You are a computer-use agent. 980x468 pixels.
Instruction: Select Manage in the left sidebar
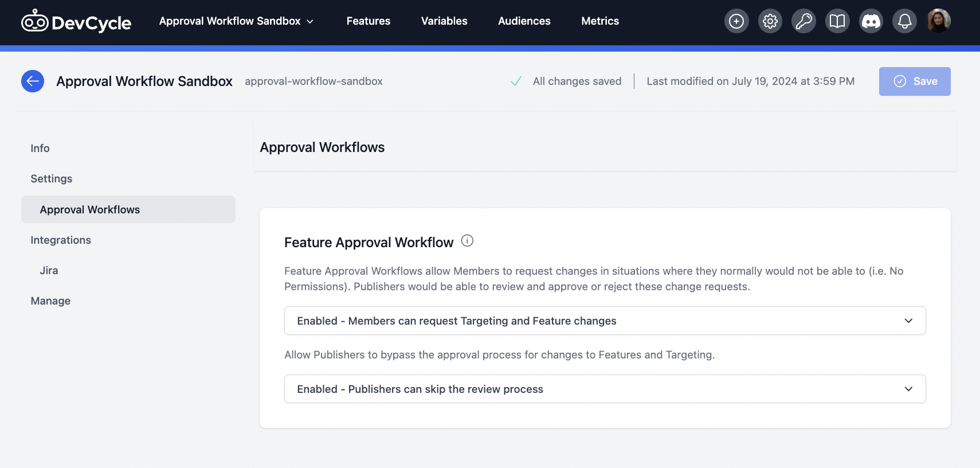(50, 301)
